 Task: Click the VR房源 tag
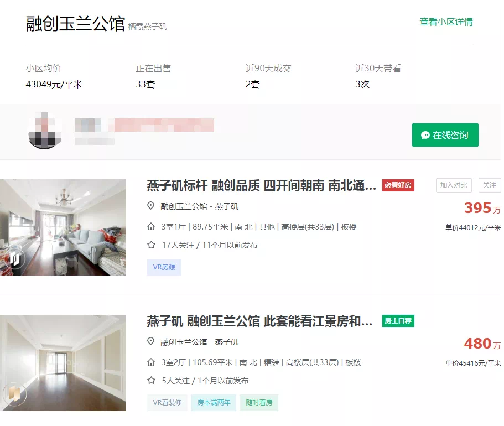click(x=164, y=267)
